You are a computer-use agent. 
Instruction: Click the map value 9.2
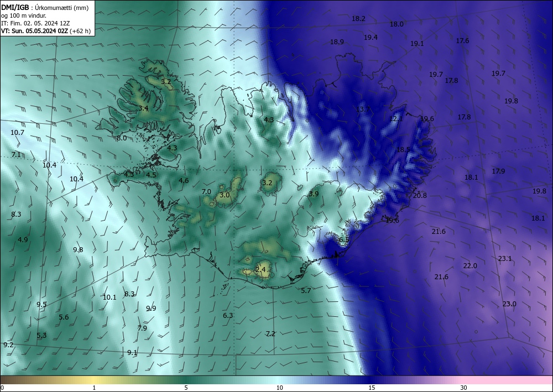[8, 345]
